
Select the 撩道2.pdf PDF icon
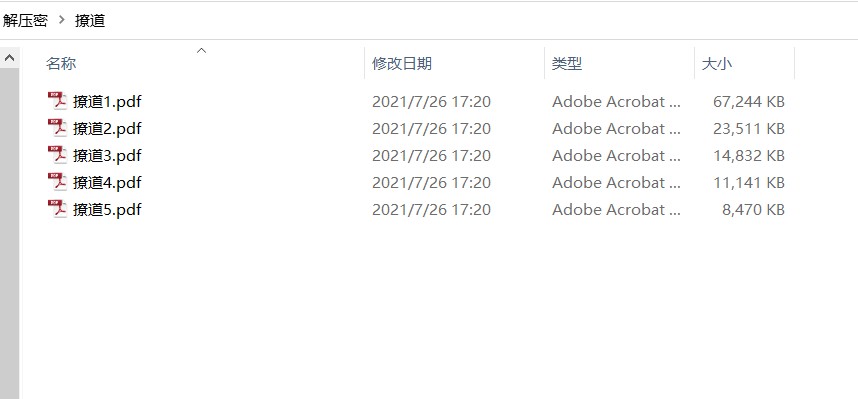tap(57, 128)
